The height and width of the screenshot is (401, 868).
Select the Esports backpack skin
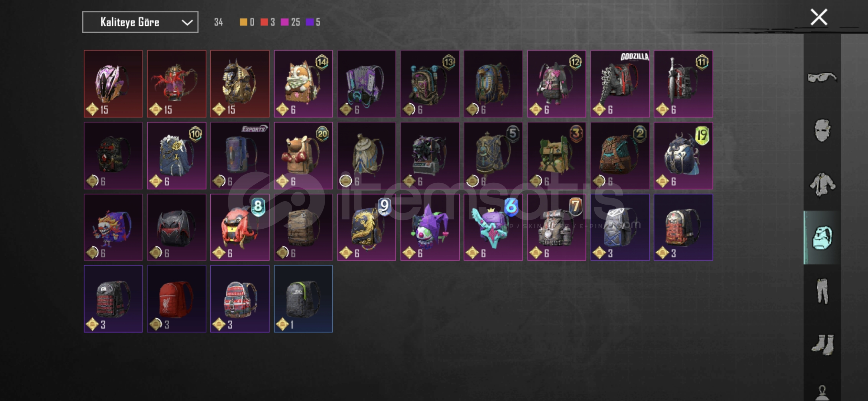click(x=240, y=156)
